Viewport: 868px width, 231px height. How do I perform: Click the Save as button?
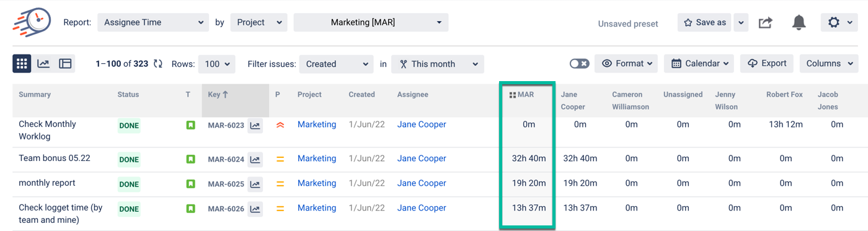coord(704,22)
